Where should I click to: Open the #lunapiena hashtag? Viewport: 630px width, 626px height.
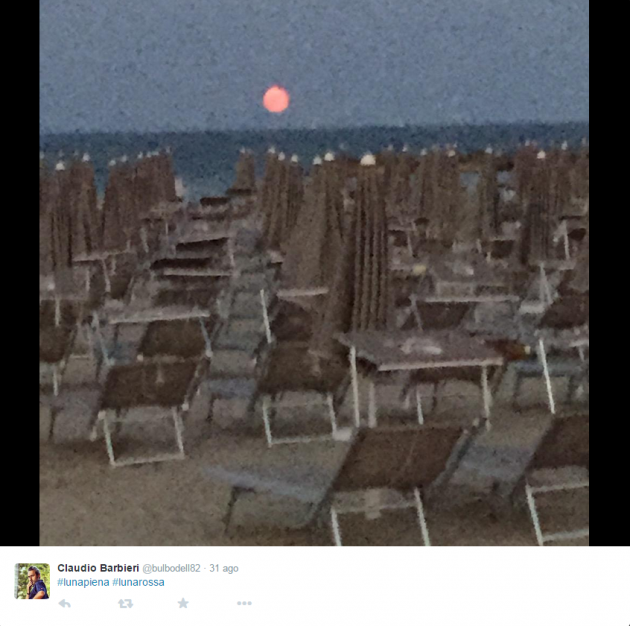pyautogui.click(x=83, y=582)
